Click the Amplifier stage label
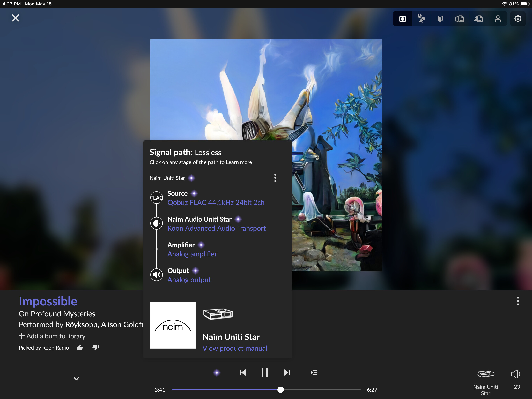Screen dimensions: 532x399 click(181, 245)
